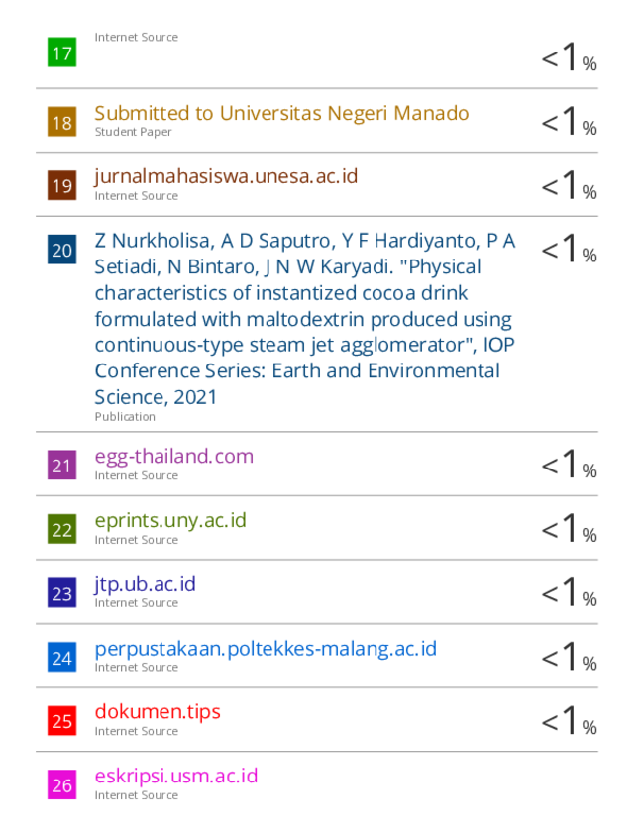This screenshot has height=833, width=644.
Task: Open Submitted to Universitas Negeri Manado source
Action: tap(281, 113)
